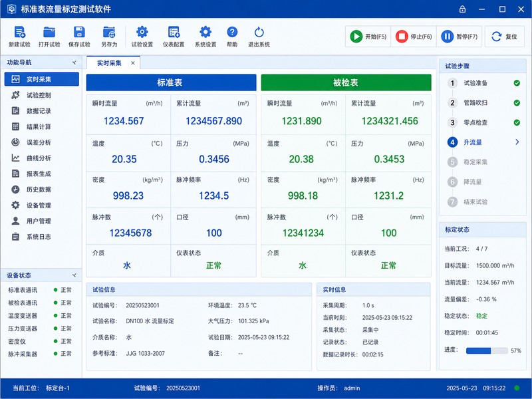Select step 1 试验准备
Screen dimensions: 532x399
[483, 83]
